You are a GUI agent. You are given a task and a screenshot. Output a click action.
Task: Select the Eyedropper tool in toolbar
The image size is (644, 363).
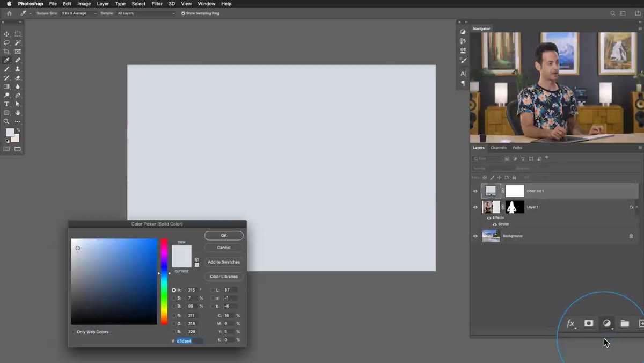coord(7,60)
